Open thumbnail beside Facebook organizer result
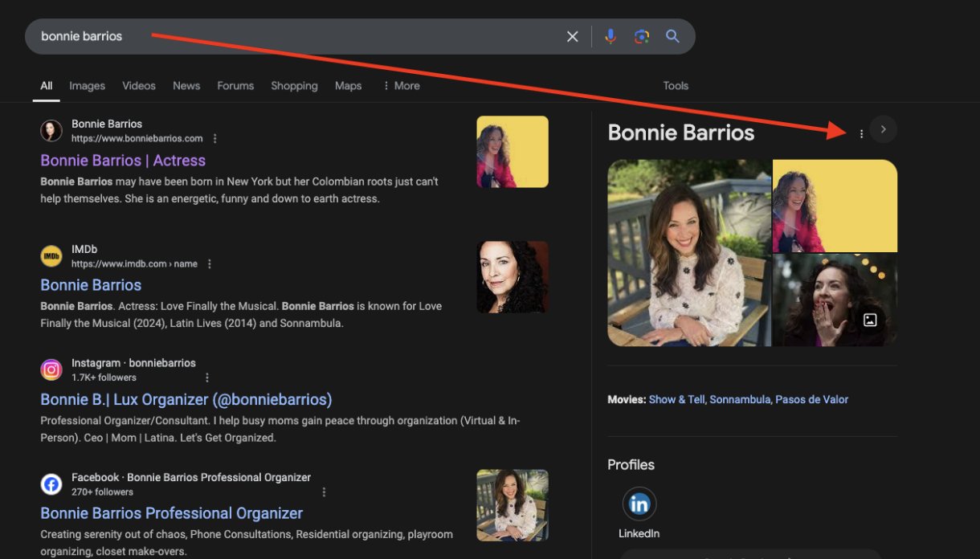Viewport: 980px width, 559px height. click(x=512, y=506)
